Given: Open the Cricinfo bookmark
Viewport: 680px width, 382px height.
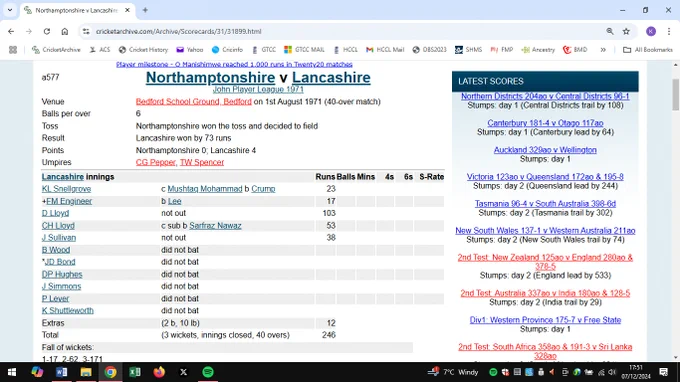Looking at the screenshot, I should 227,50.
